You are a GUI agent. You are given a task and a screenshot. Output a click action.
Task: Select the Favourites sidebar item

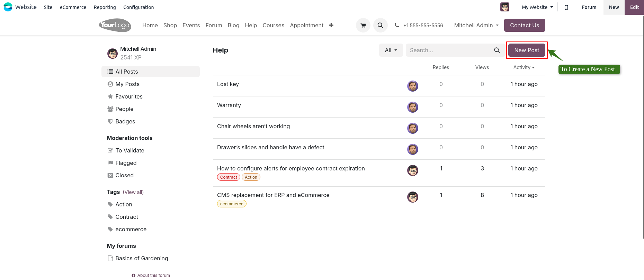(x=129, y=96)
